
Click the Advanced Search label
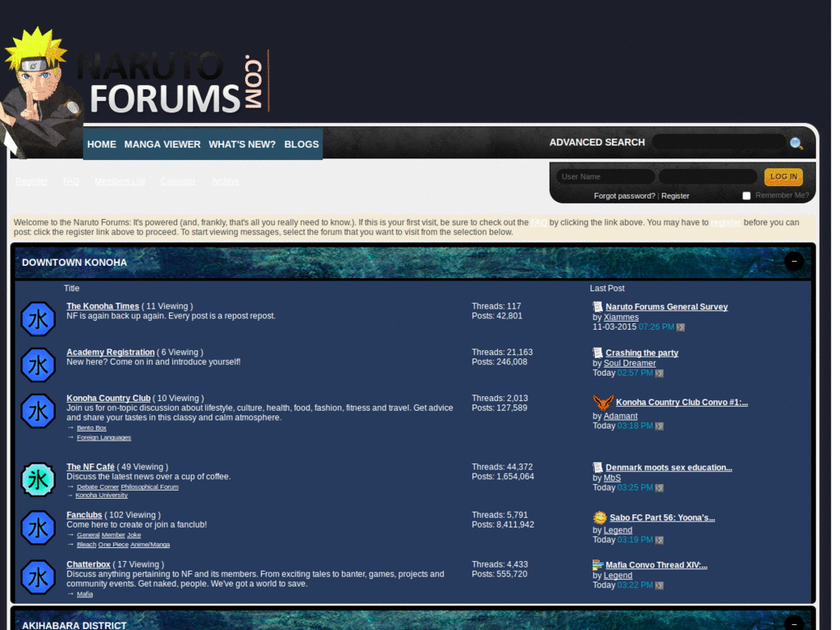click(597, 143)
